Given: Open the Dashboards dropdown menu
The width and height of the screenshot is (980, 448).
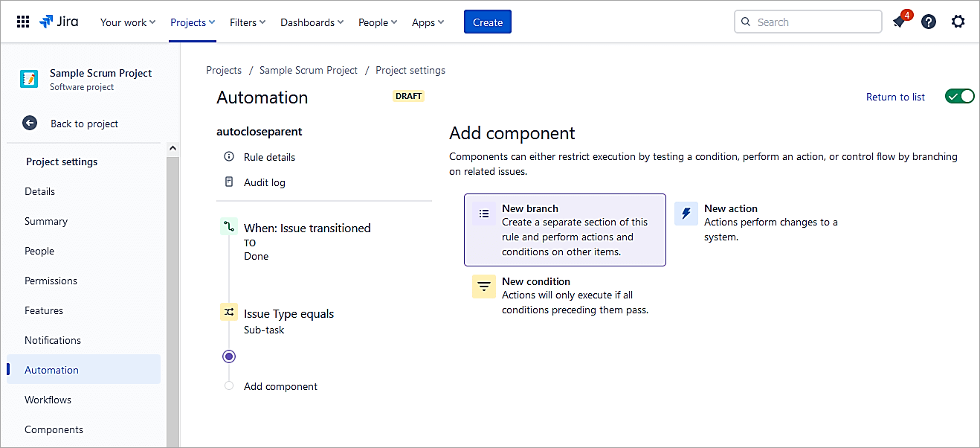Looking at the screenshot, I should click(312, 22).
